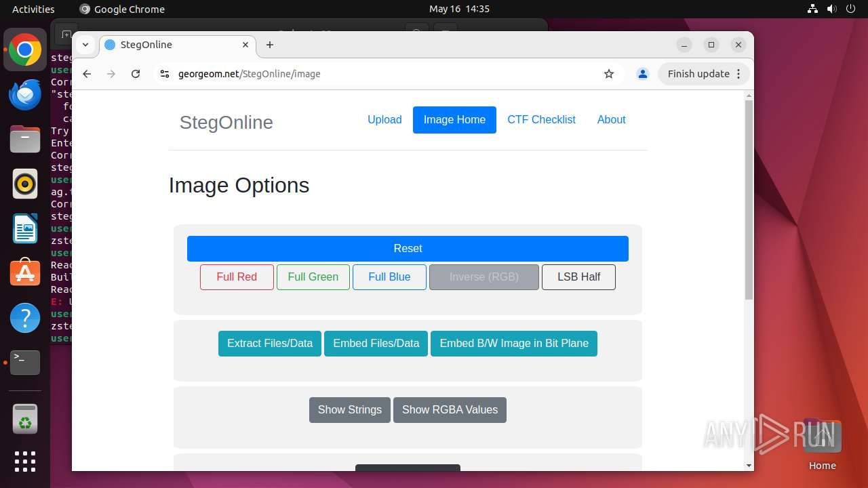Open the CTF Checklist page
868x488 pixels.
click(541, 120)
